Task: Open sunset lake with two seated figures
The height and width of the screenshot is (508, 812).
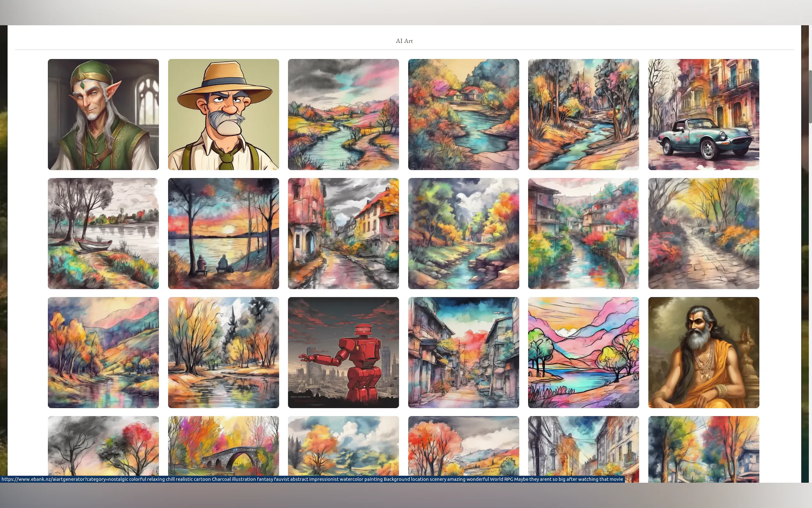Action: point(223,233)
